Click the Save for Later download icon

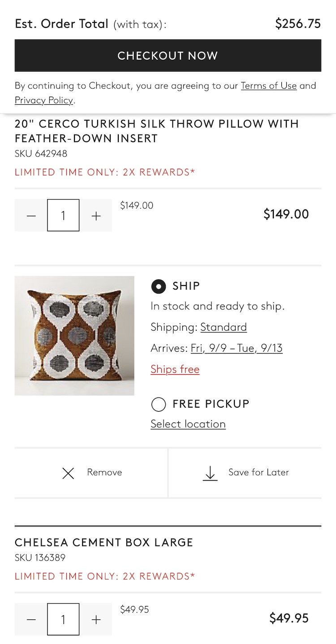click(210, 473)
